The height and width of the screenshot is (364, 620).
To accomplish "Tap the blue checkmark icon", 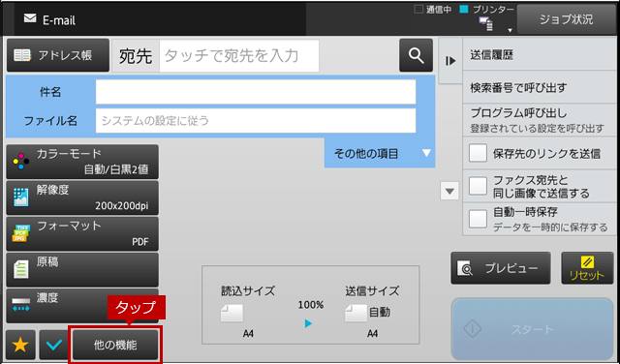I will click(54, 345).
